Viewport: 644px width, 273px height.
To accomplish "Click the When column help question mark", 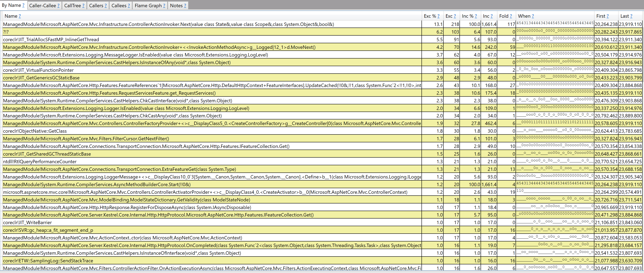I will [533, 16].
